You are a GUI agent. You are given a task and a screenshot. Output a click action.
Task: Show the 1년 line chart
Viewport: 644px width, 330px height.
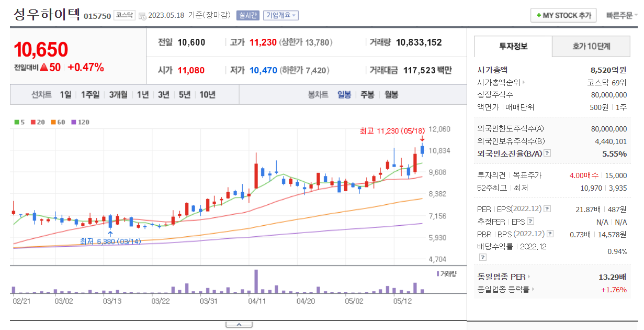point(143,95)
